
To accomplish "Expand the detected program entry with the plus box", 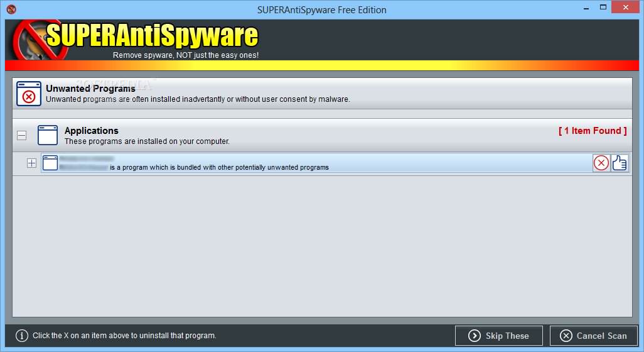I will coord(32,163).
